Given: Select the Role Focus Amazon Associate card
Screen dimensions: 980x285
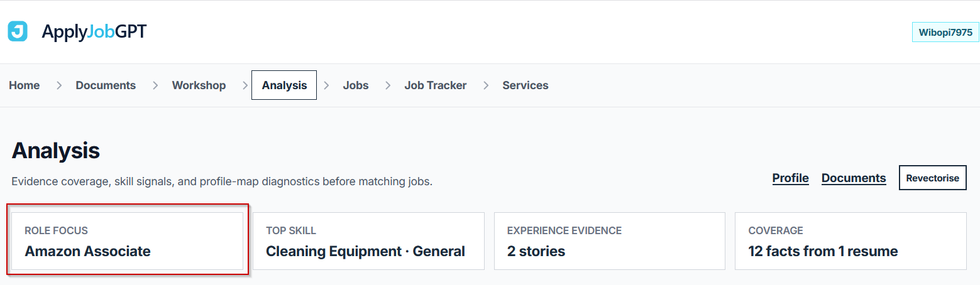Looking at the screenshot, I should [128, 241].
